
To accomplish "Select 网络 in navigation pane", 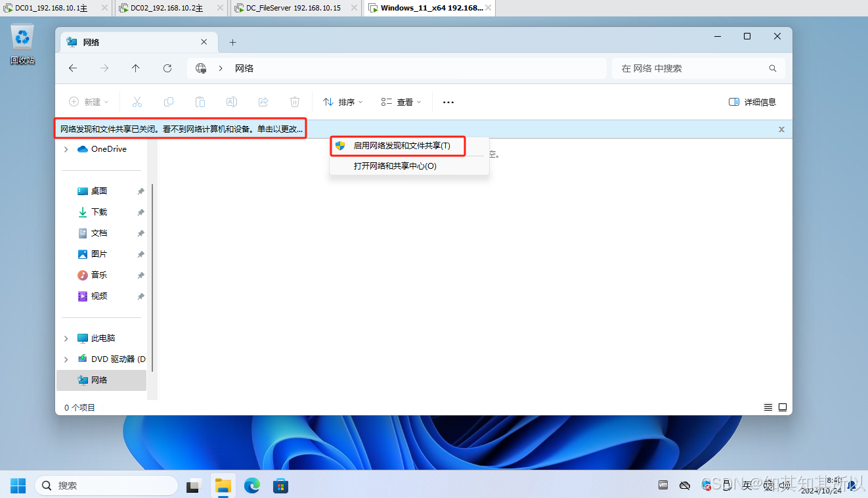I will click(102, 380).
